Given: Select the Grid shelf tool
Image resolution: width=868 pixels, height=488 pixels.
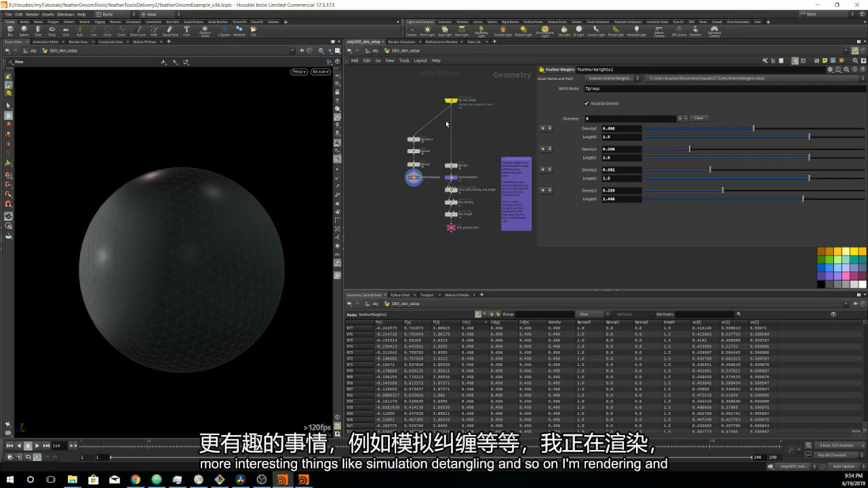Looking at the screenshot, I should coord(66,31).
